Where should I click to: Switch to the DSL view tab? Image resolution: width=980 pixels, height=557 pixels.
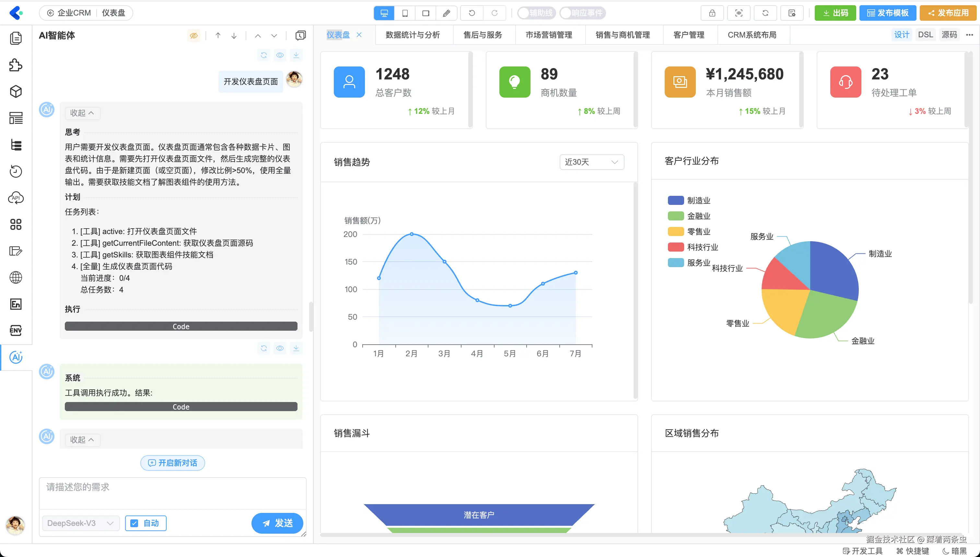point(925,35)
